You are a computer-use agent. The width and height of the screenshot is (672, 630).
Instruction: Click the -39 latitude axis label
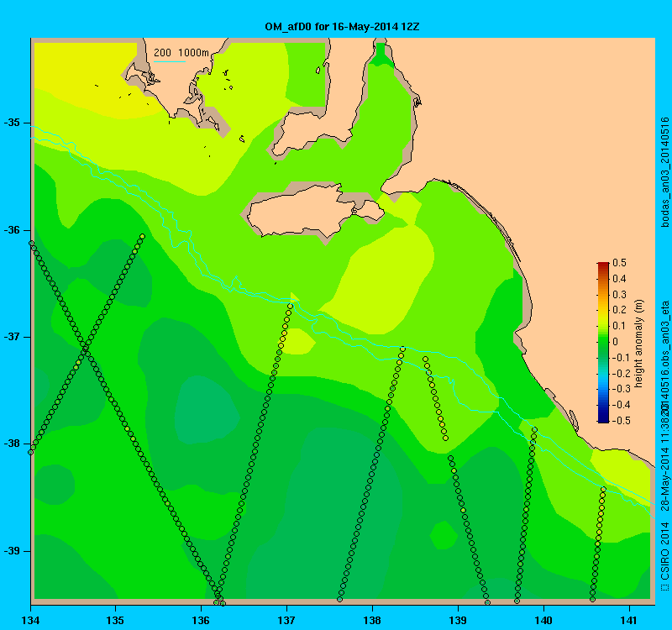tap(12, 551)
